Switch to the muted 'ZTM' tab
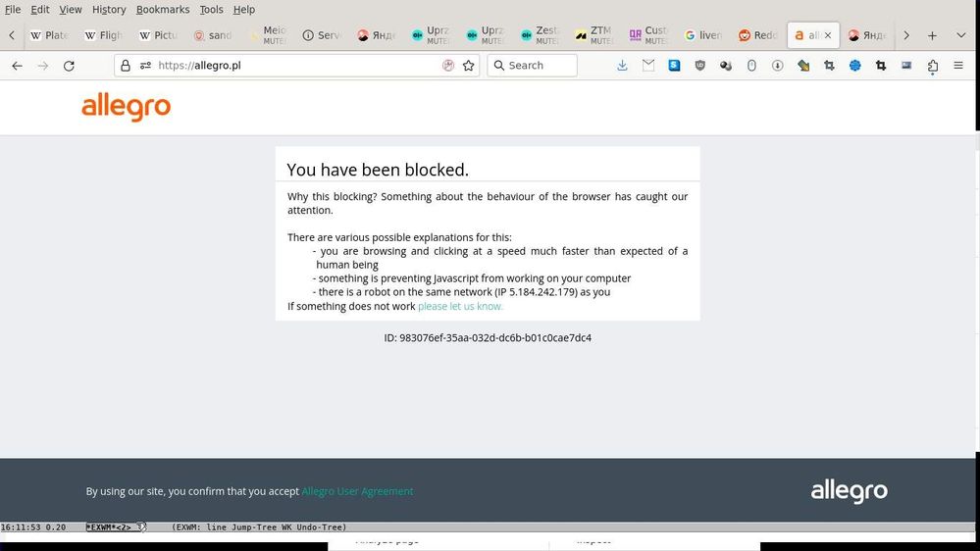The width and height of the screenshot is (980, 551). (x=594, y=35)
